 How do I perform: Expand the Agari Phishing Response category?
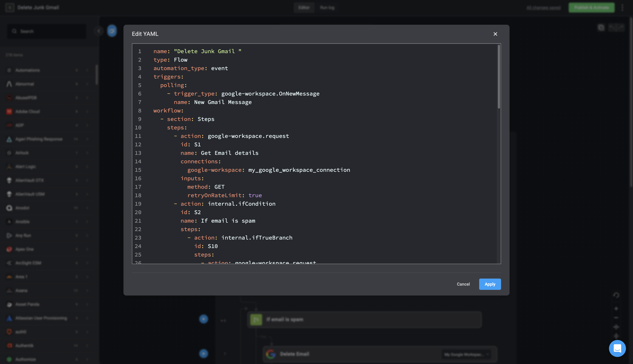[87, 139]
